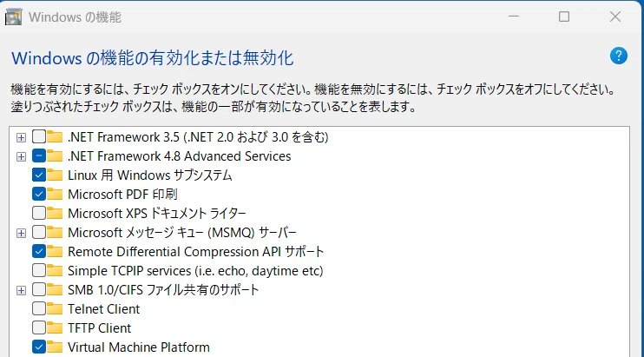
Task: Uncheck Microsoft PDF 印刷 checkbox
Action: pyautogui.click(x=39, y=194)
